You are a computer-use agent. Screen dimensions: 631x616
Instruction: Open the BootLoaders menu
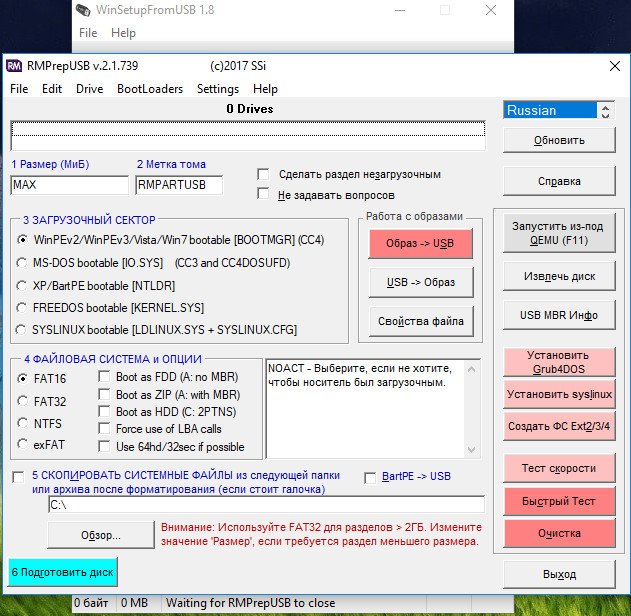coord(150,89)
